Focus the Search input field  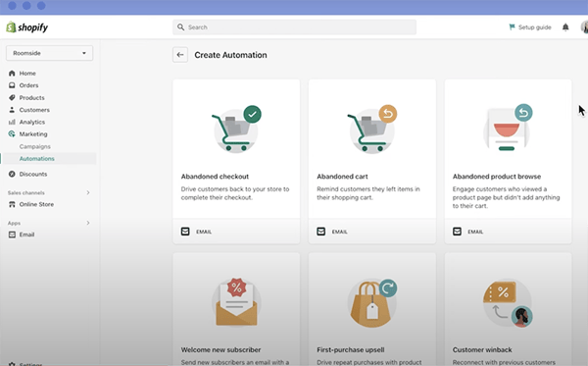[x=294, y=27]
